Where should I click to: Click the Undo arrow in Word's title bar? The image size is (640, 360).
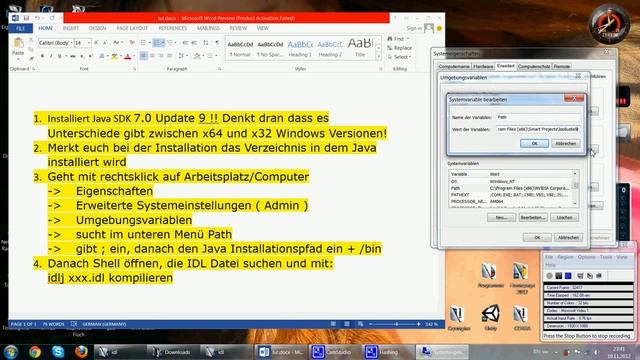pyautogui.click(x=37, y=18)
